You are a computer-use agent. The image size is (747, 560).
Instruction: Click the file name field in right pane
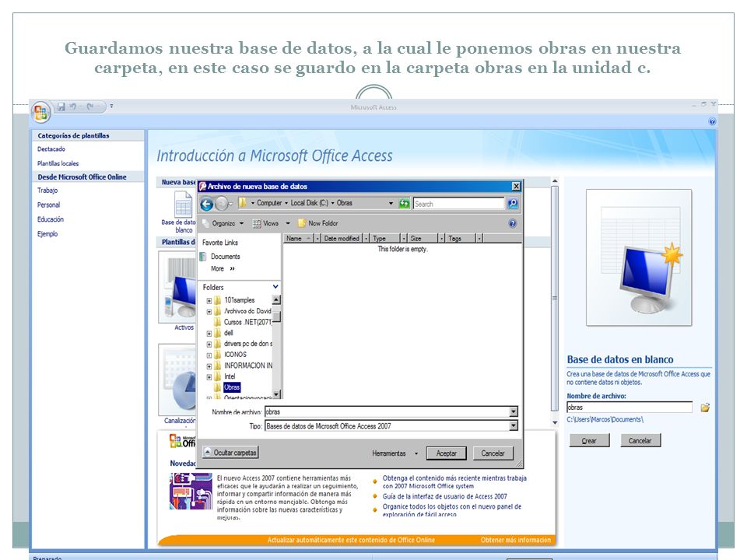click(630, 408)
